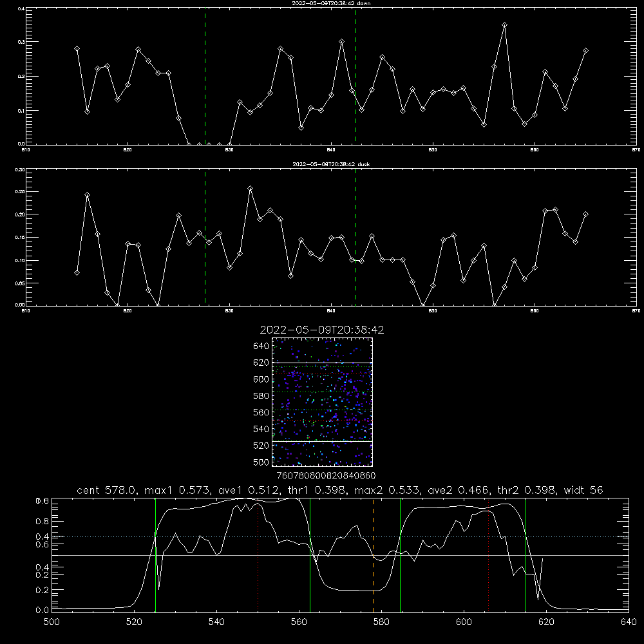The height and width of the screenshot is (644, 644).
Task: Click the '2022-05-09T20:38:42 dusk' plot title
Action: click(x=331, y=164)
